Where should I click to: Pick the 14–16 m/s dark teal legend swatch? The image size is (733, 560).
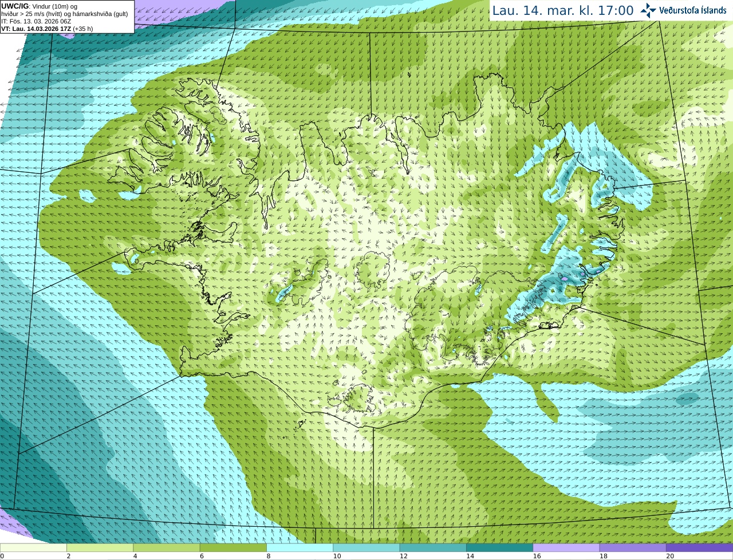point(499,547)
